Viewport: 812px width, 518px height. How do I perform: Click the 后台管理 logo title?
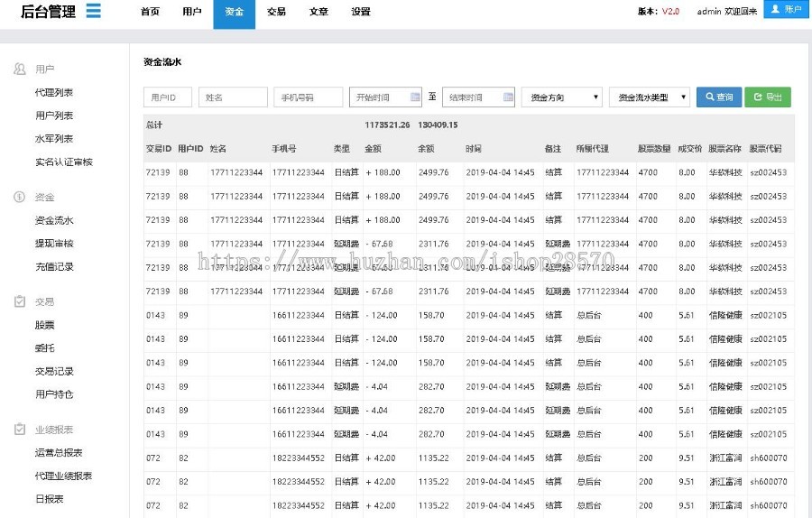[48, 12]
